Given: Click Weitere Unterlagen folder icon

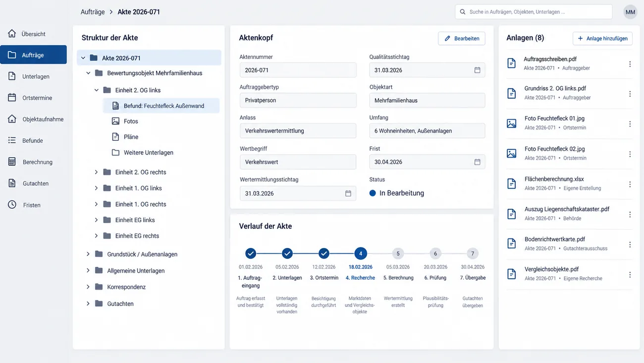Looking at the screenshot, I should click(115, 152).
